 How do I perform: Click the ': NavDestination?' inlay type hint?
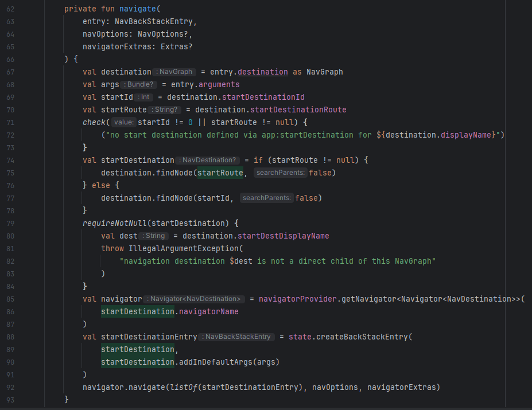(x=207, y=160)
